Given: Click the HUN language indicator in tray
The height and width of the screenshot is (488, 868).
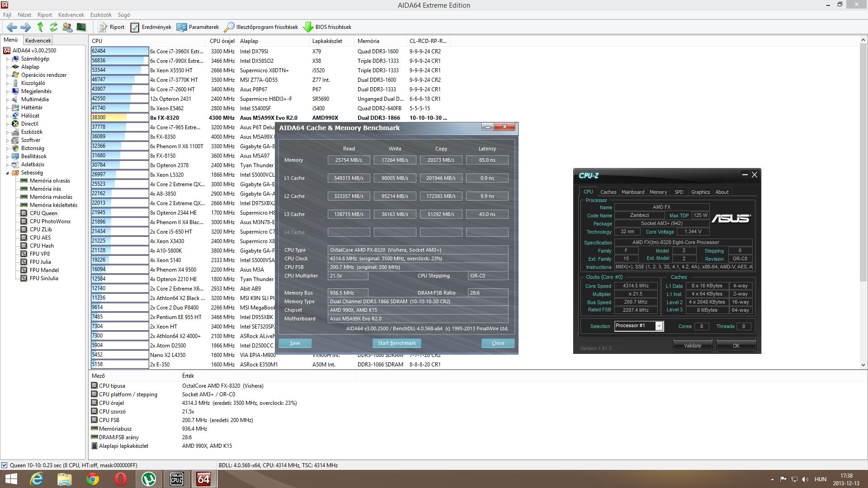Looking at the screenshot, I should 820,479.
